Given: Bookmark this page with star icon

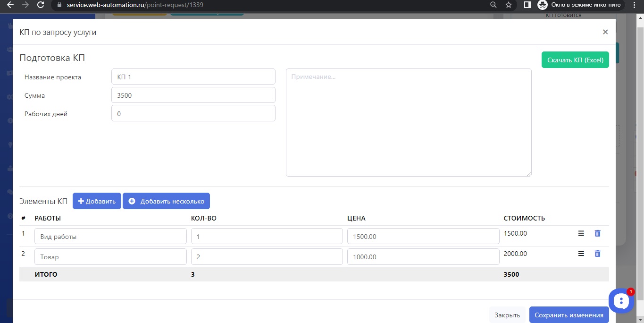Looking at the screenshot, I should click(x=508, y=5).
